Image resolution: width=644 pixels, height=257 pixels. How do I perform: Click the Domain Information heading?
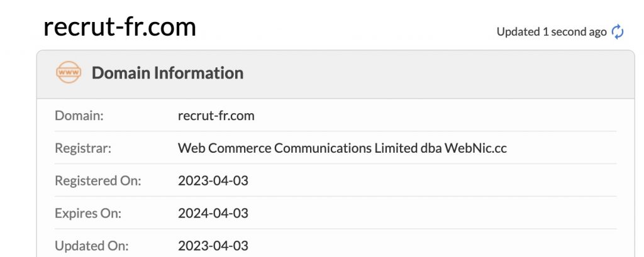click(x=167, y=73)
